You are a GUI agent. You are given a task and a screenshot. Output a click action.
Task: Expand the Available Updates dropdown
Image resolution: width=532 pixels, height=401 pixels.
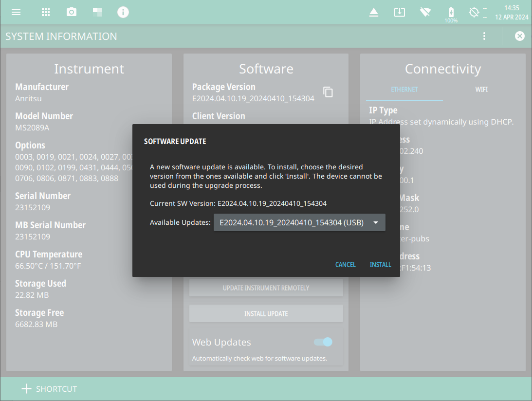point(299,222)
